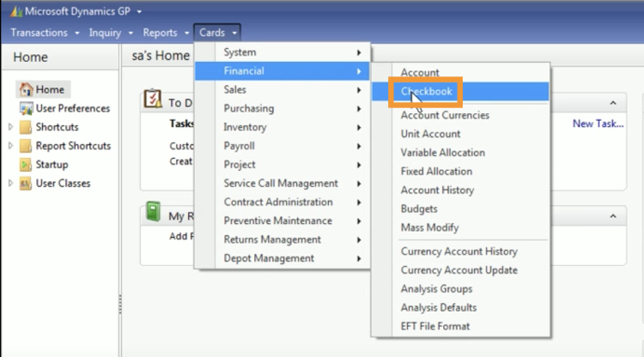Open the Returns Management submenu
644x357 pixels.
[283, 239]
